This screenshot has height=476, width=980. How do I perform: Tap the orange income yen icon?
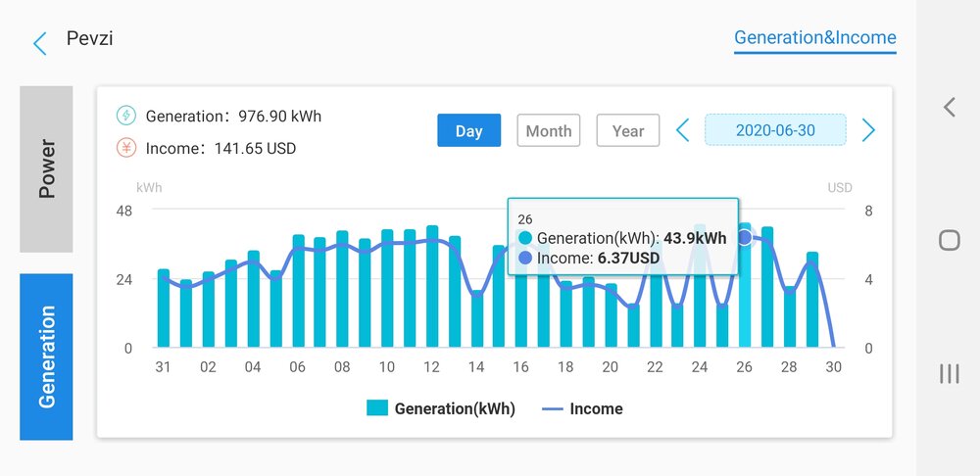tap(126, 148)
